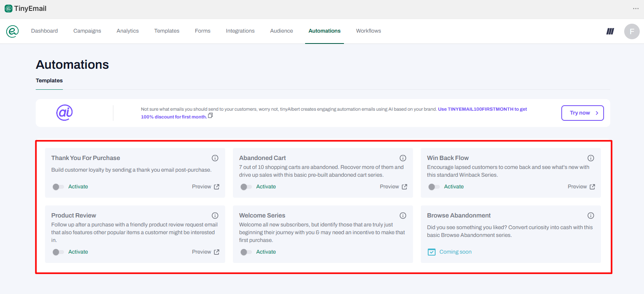Click the Try now button
The image size is (644, 294).
(583, 113)
